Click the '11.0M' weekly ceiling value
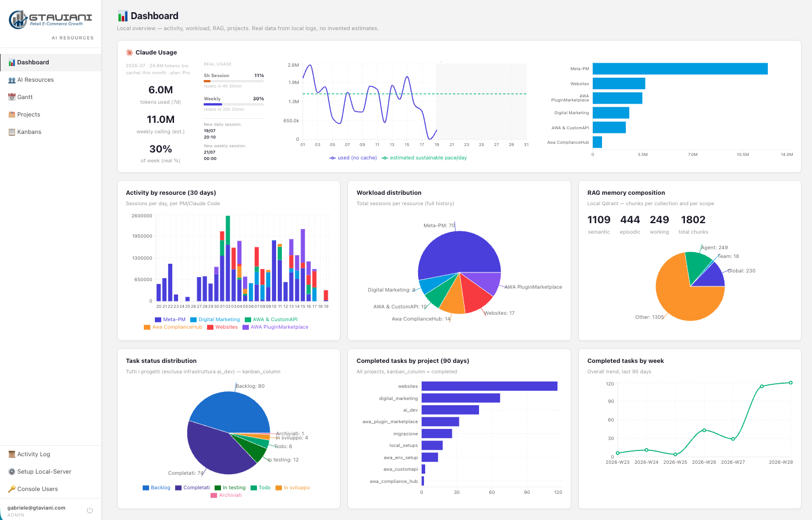The width and height of the screenshot is (812, 520). click(x=161, y=119)
